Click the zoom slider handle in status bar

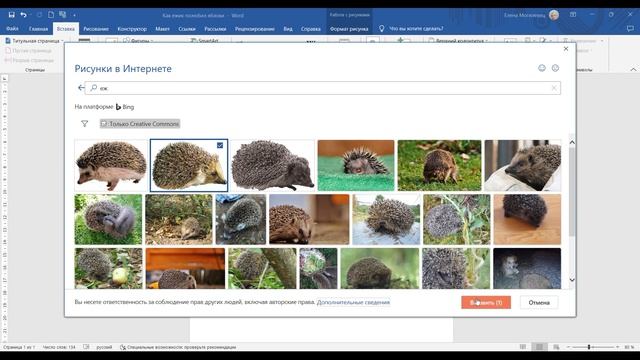pos(589,347)
